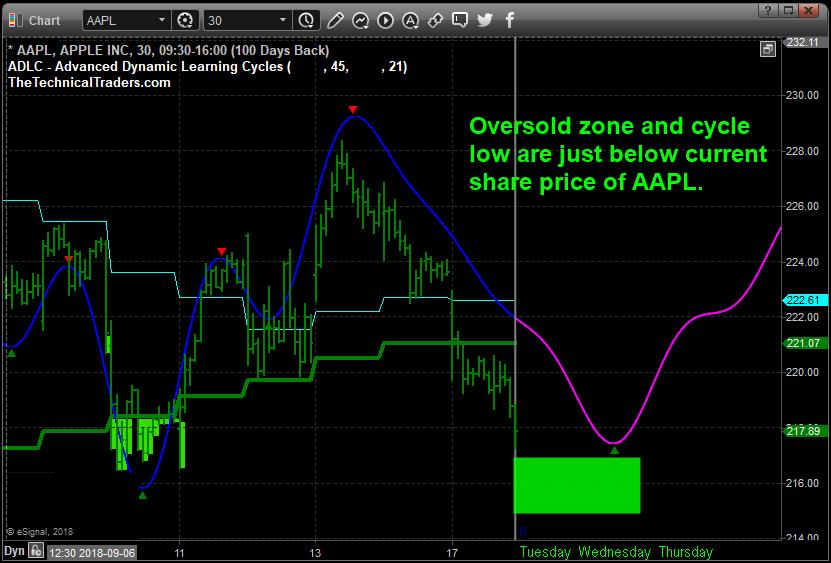This screenshot has width=831, height=563.
Task: Click the eSignal 2018 copyright text
Action: [40, 532]
